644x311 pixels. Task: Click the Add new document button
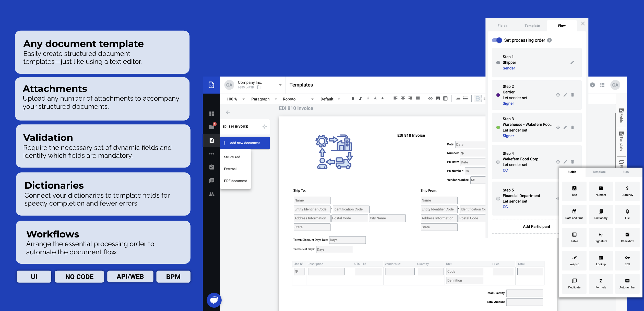245,143
